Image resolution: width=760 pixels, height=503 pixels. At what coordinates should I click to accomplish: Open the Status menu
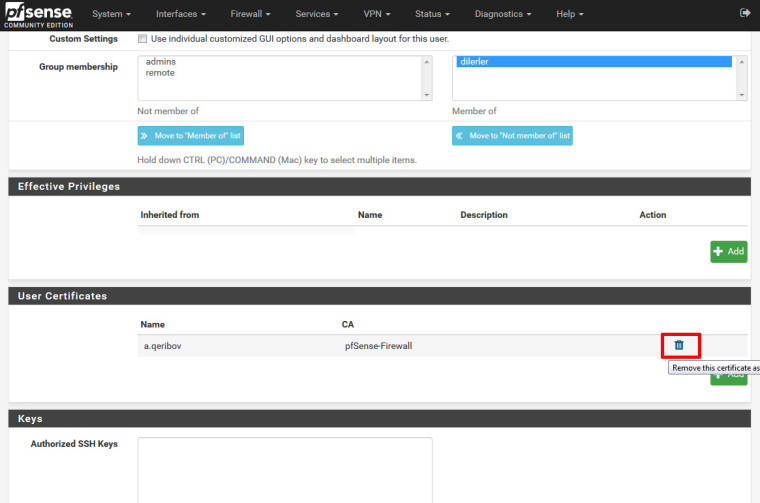432,14
